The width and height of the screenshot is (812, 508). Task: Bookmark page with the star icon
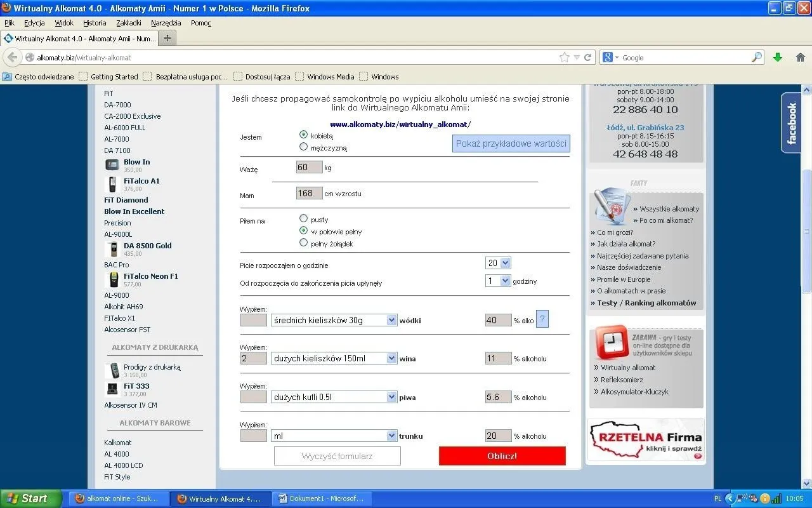tap(564, 57)
